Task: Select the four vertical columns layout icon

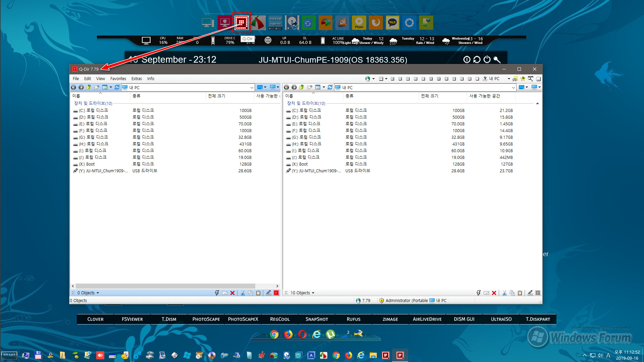Action: (431, 79)
